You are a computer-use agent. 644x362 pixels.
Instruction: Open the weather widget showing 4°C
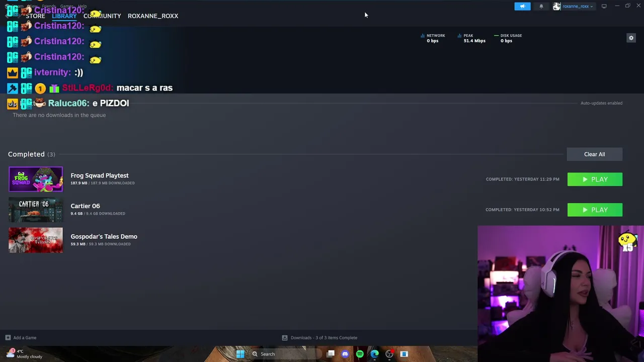[x=24, y=354]
